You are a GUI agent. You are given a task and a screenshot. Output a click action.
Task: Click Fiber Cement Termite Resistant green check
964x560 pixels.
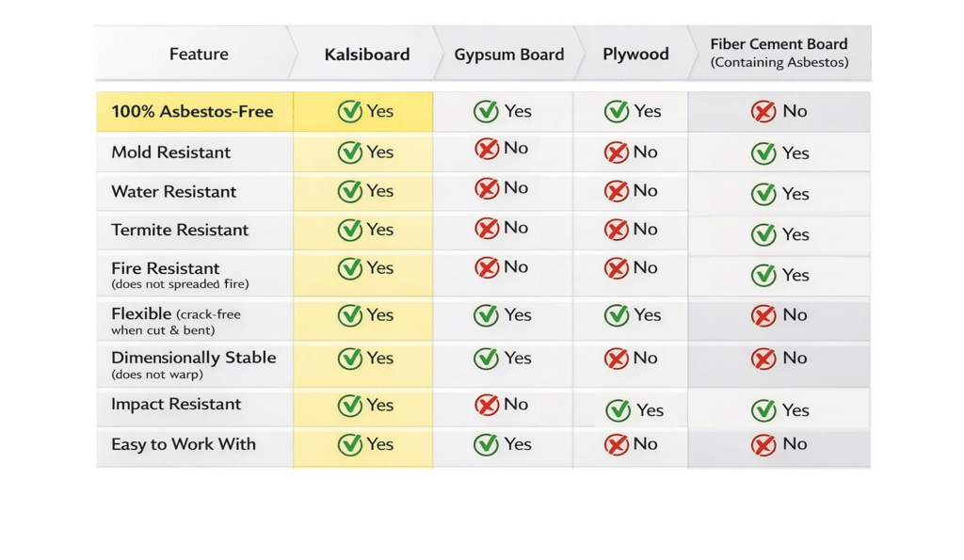tap(763, 234)
